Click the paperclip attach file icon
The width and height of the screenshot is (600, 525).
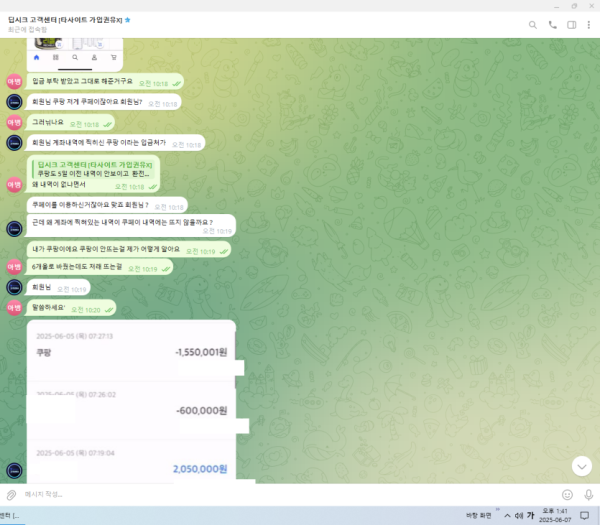(11, 495)
